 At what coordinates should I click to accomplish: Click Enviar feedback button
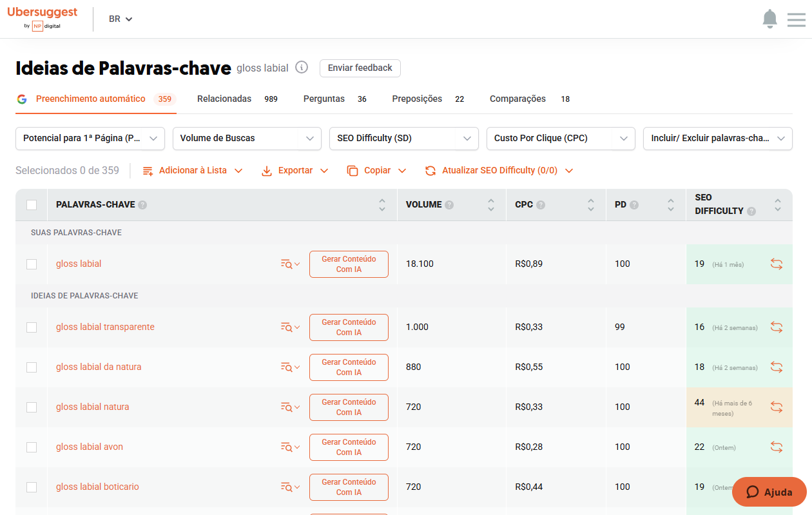coord(360,68)
